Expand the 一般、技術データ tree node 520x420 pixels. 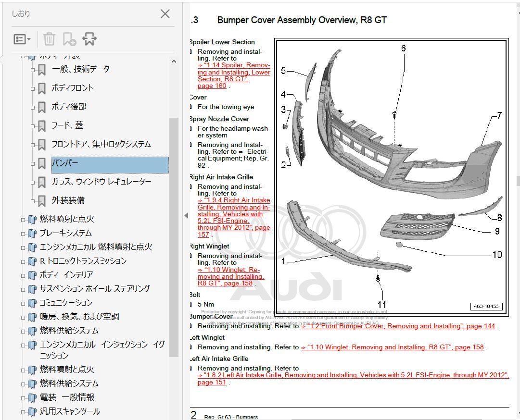tap(33, 70)
